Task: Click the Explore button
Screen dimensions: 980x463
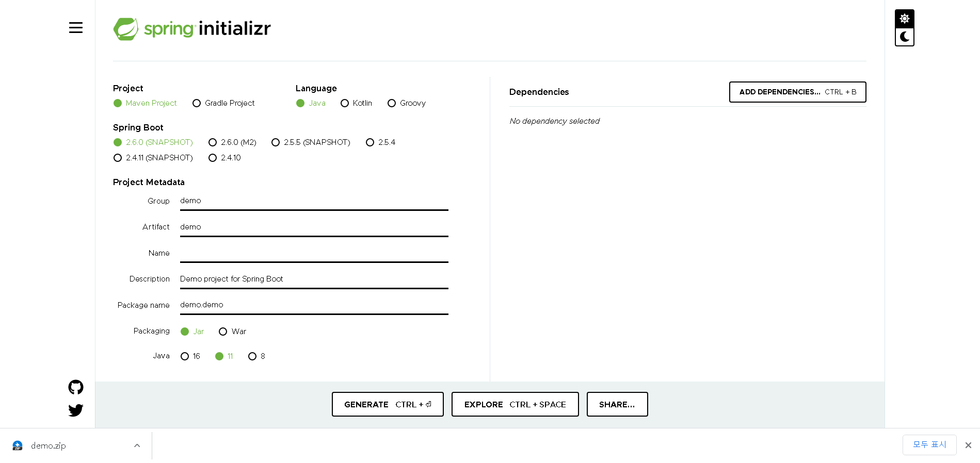Action: click(515, 404)
